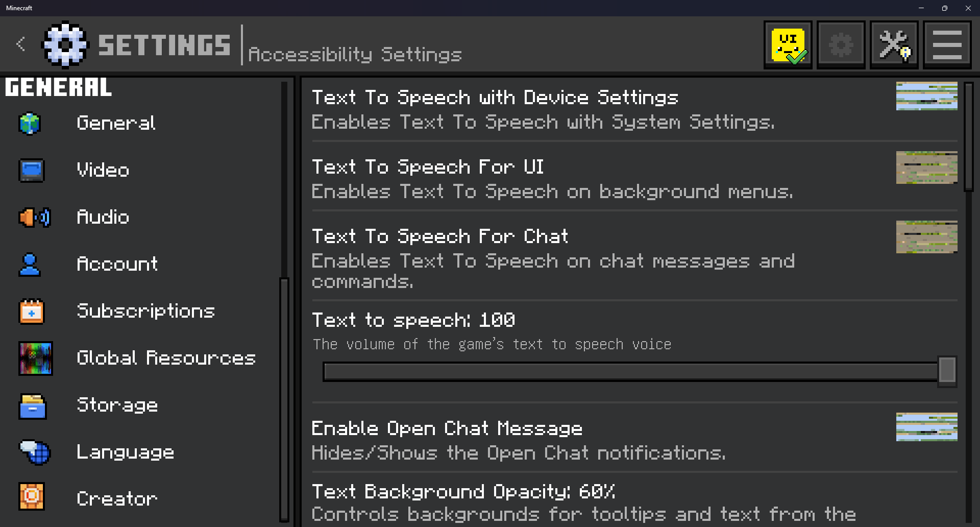Open the Account settings tab
The height and width of the screenshot is (527, 980).
click(x=117, y=264)
